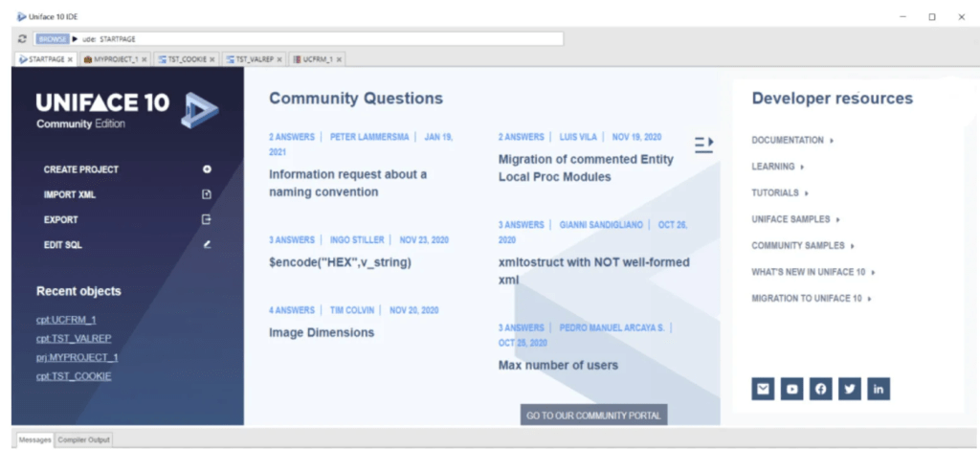980x450 pixels.
Task: Click the TIM COLVIN author name
Action: (x=352, y=310)
